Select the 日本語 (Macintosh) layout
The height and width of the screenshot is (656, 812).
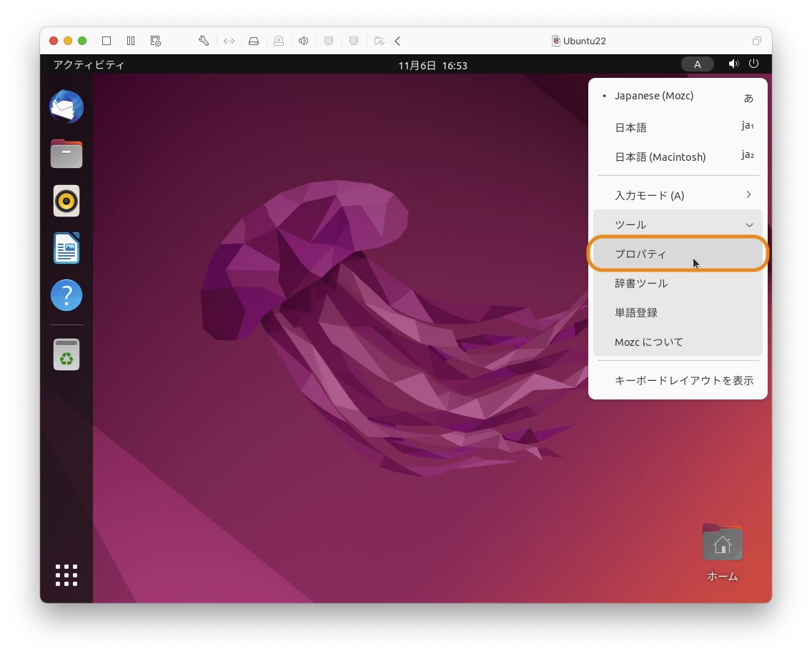tap(660, 156)
